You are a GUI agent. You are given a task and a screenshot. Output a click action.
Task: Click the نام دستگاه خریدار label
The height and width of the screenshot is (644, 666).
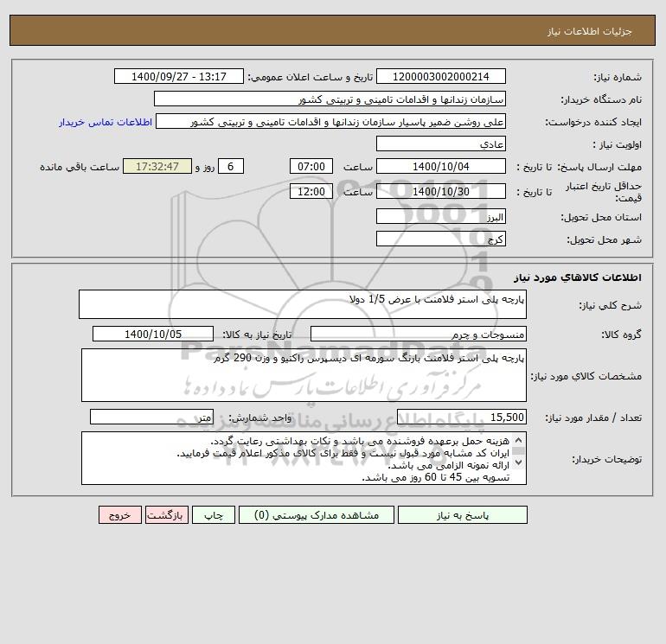click(601, 99)
